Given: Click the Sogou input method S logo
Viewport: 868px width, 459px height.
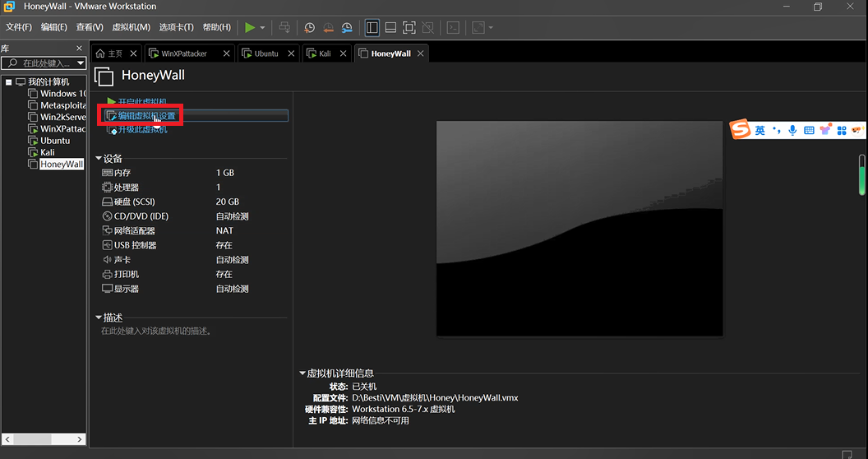Looking at the screenshot, I should 740,130.
